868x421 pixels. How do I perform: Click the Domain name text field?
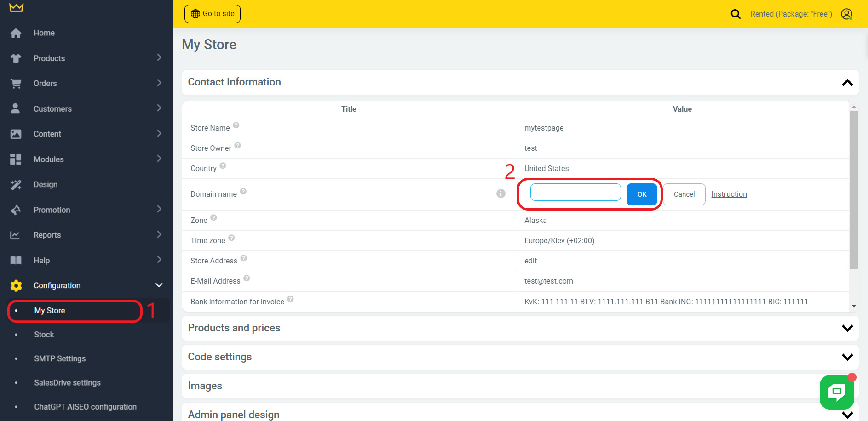coord(575,192)
